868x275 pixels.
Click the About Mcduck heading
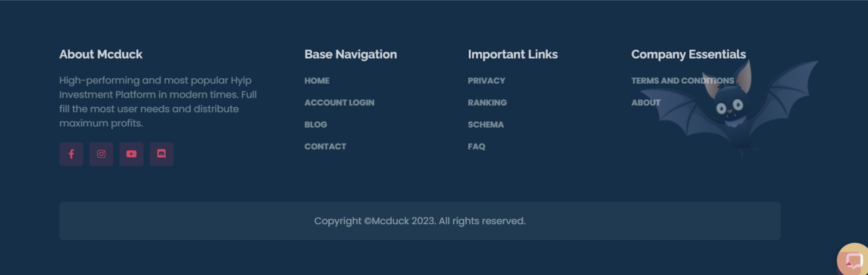[101, 55]
